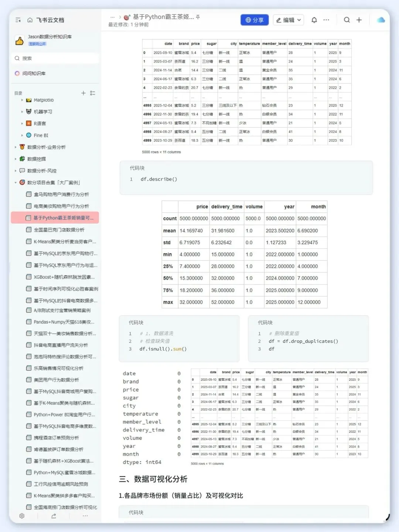The width and height of the screenshot is (399, 532).
Task: Open the 编辑 mode dropdown
Action: [289, 20]
